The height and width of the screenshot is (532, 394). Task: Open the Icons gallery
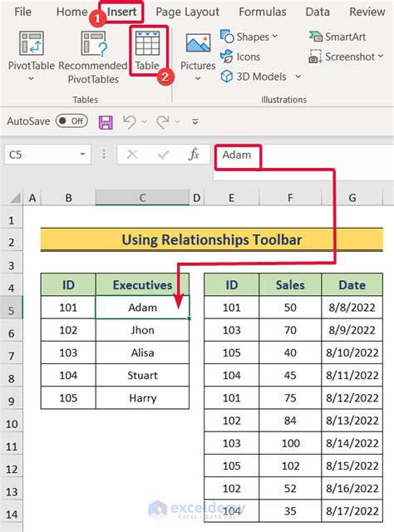click(x=240, y=57)
